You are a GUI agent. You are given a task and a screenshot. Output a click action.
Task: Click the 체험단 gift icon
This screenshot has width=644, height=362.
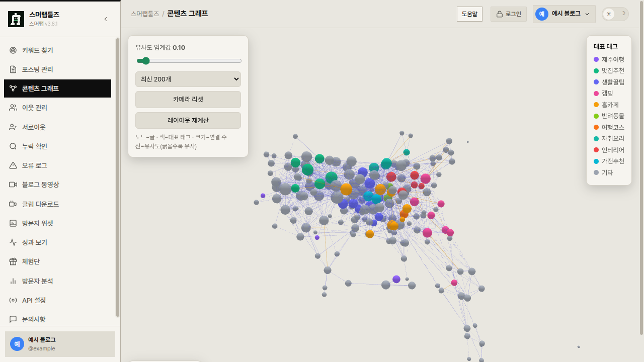tap(13, 261)
